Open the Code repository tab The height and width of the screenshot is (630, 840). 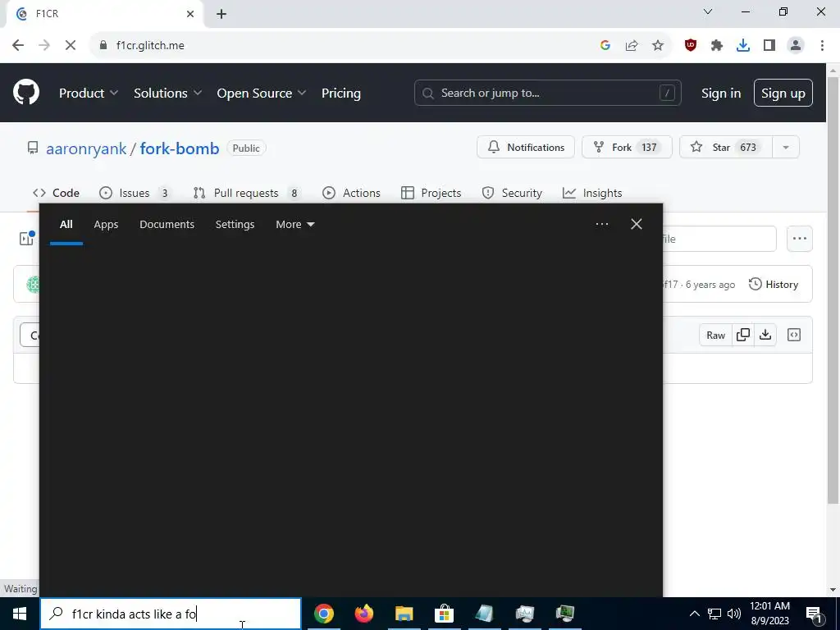click(57, 193)
